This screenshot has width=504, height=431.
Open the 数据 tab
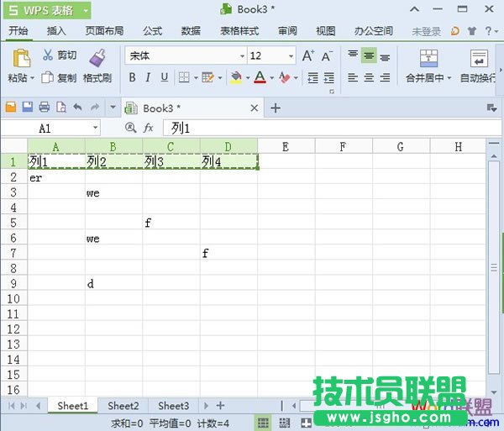191,31
